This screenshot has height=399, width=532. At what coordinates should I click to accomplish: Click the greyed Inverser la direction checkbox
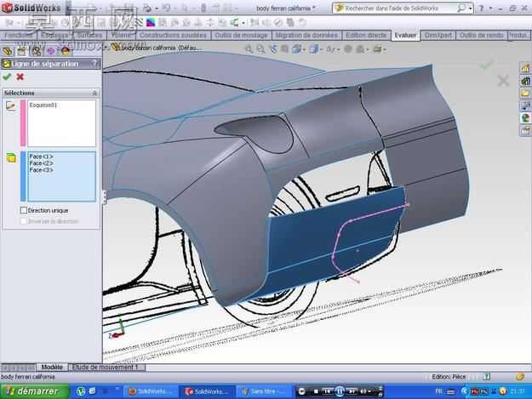tap(24, 221)
